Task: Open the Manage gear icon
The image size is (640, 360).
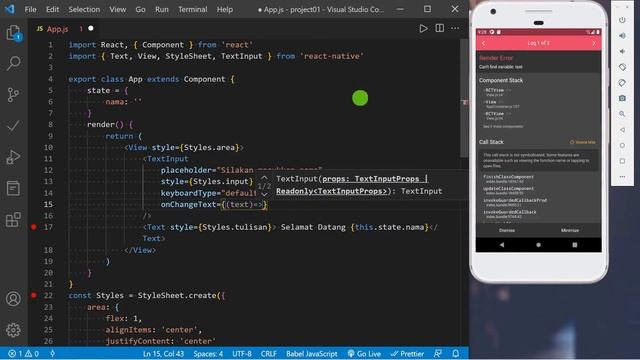Action: [x=13, y=330]
